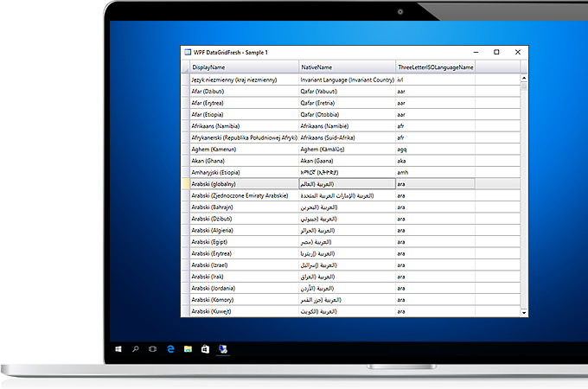Viewport: 588px width, 389px height.
Task: Select cell 'Afrikaans (Namibia)' in DisplayName
Action: 244,126
